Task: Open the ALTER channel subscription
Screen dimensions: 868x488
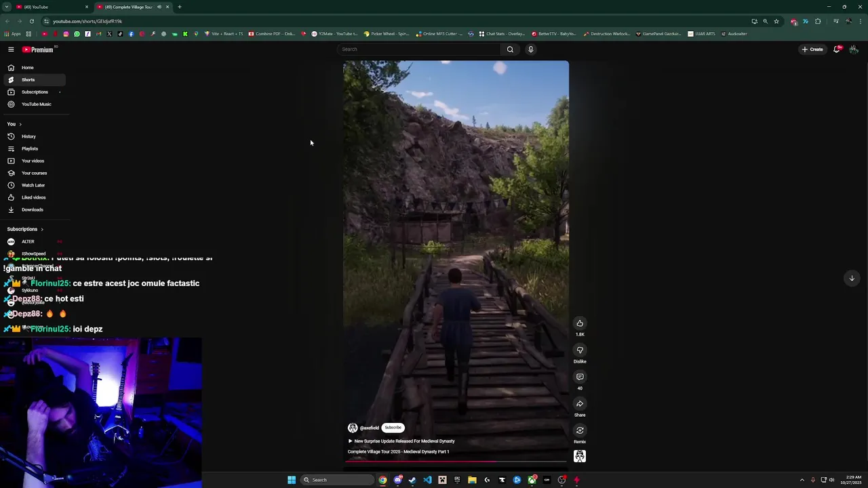Action: coord(34,241)
